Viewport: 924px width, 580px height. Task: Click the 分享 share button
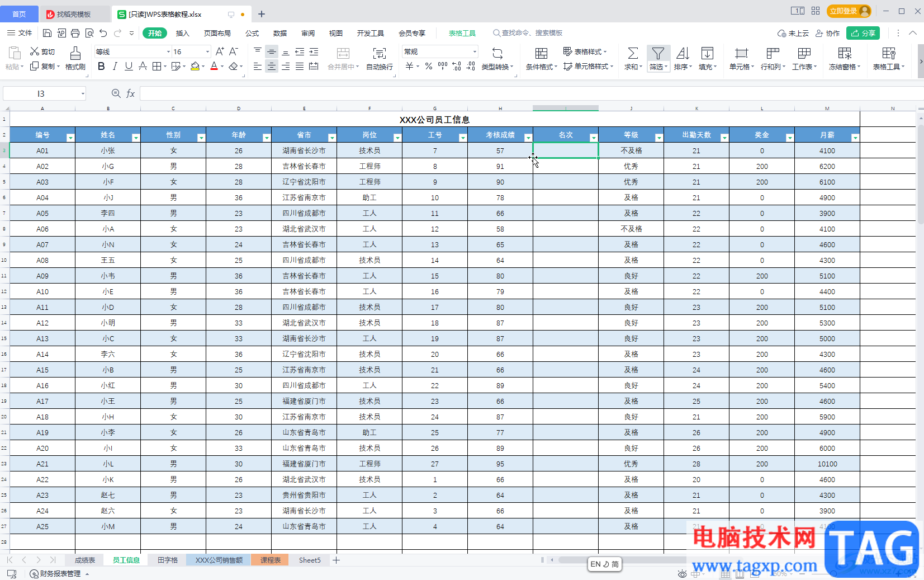tap(863, 33)
